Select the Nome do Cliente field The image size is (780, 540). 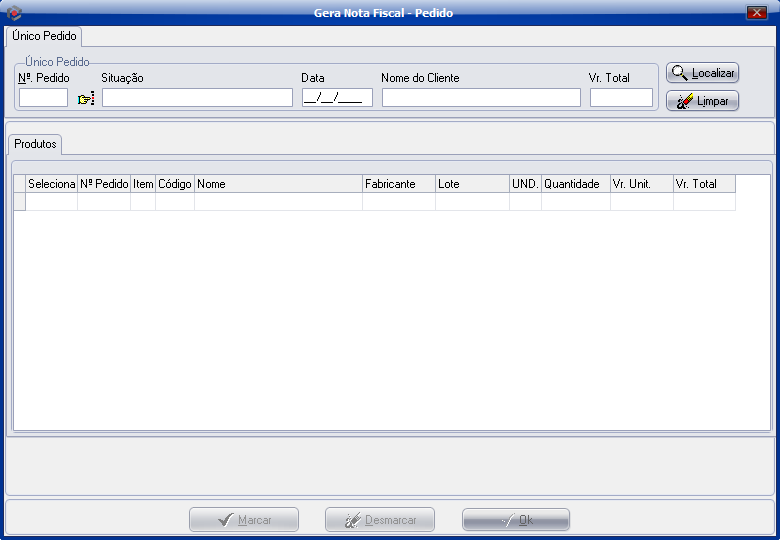pyautogui.click(x=481, y=98)
